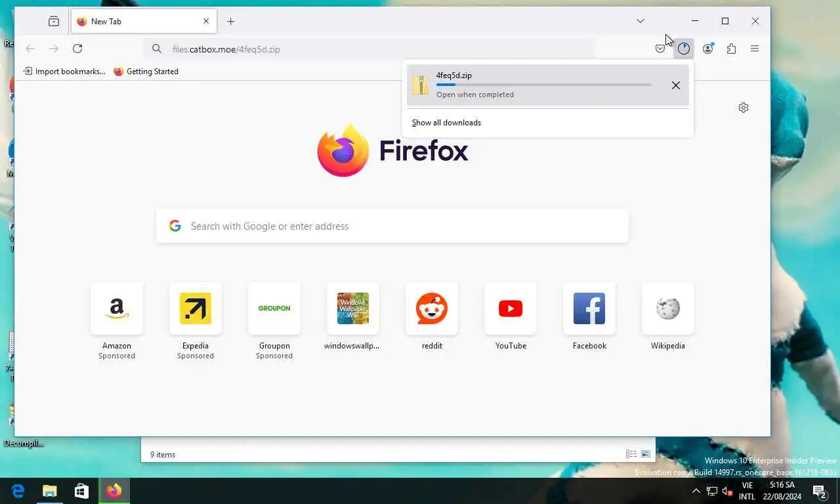Click the download progress bar

[x=544, y=85]
